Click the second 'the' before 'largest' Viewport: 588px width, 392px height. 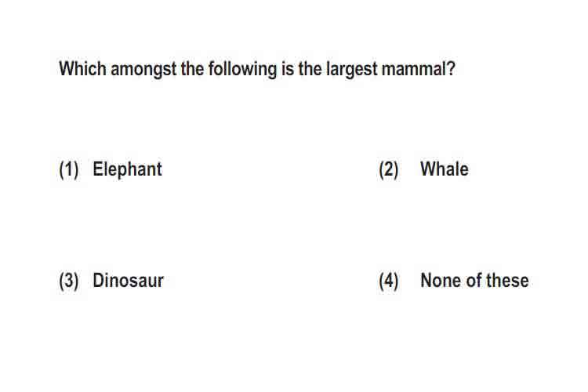(310, 69)
